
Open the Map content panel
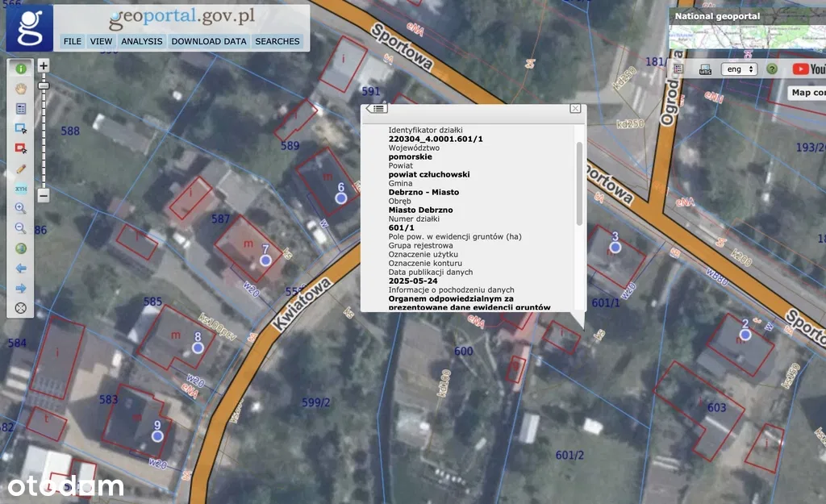click(x=807, y=93)
